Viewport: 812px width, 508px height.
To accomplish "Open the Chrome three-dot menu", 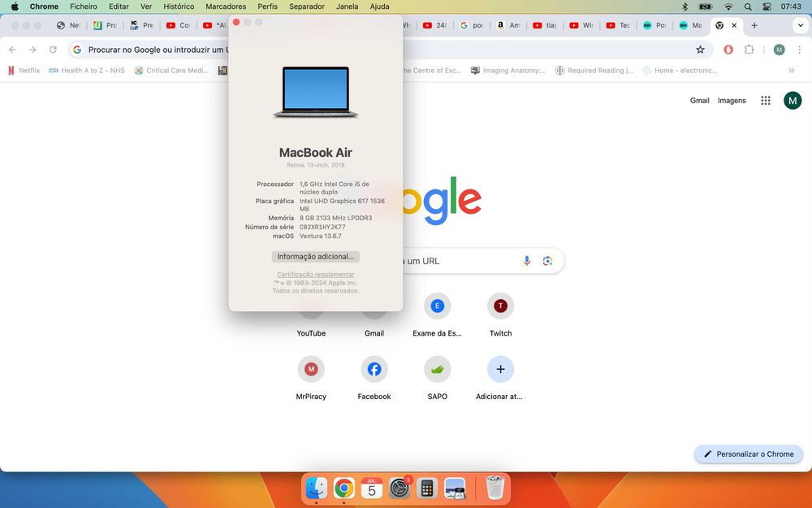I will (800, 50).
